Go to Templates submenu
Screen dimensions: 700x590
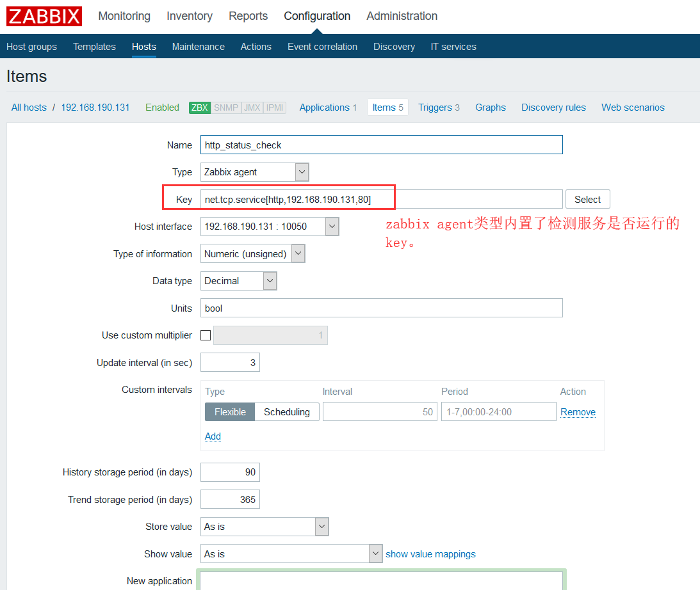pyautogui.click(x=94, y=46)
